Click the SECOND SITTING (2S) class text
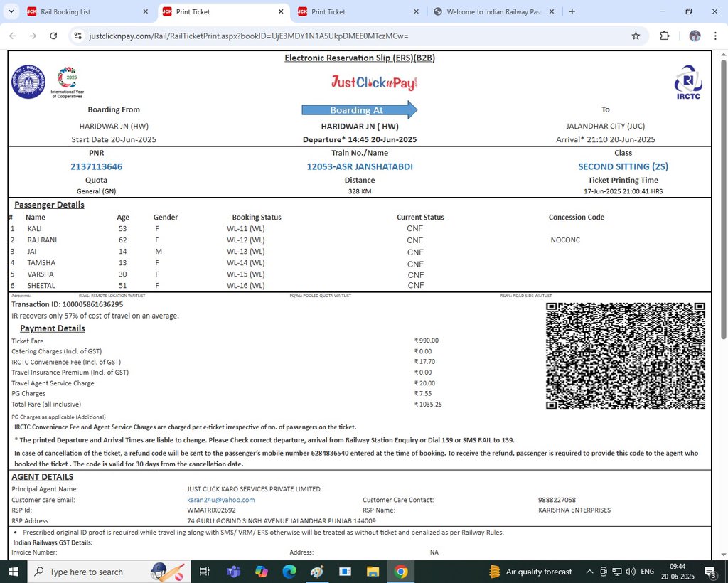The width and height of the screenshot is (728, 583). click(623, 166)
